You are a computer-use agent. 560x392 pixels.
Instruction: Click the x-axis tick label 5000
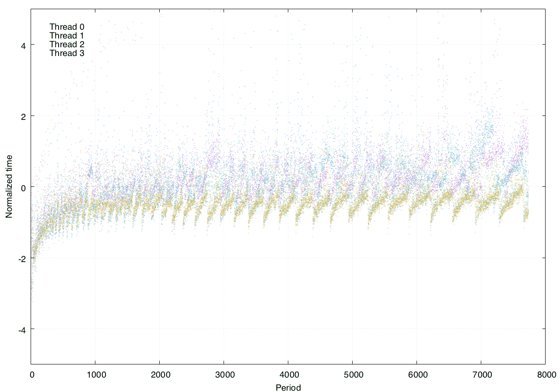pos(353,375)
